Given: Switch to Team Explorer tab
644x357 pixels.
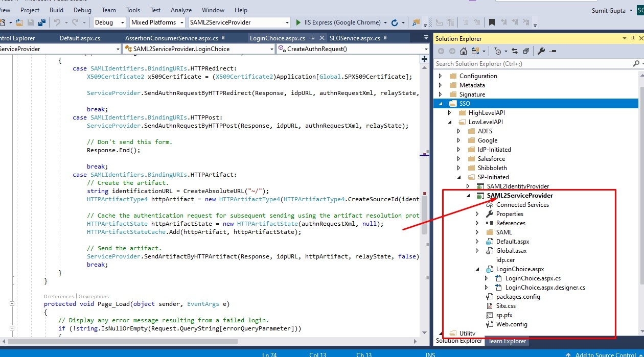Looking at the screenshot, I should [x=507, y=341].
